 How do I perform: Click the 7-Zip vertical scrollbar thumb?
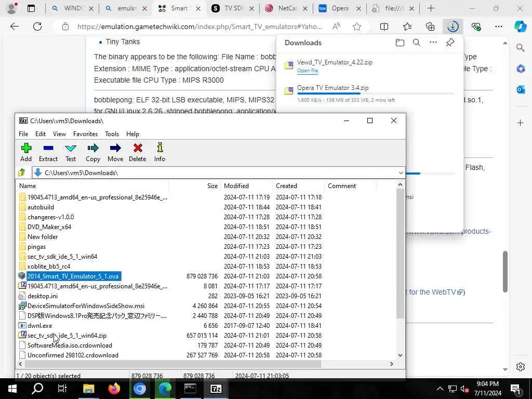tap(401, 254)
